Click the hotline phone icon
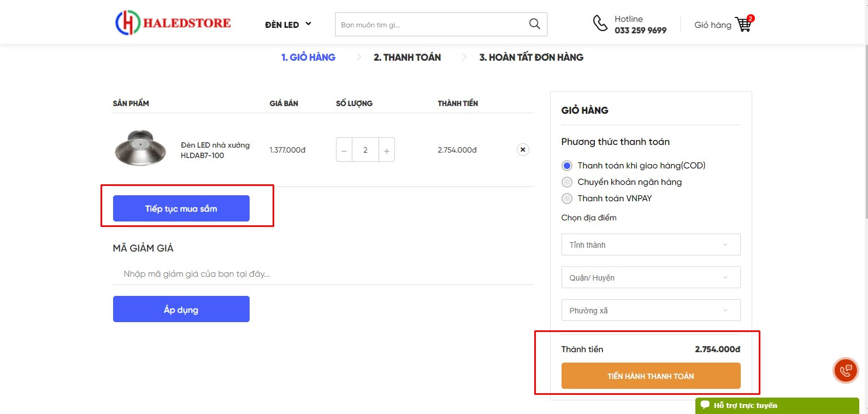The height and width of the screenshot is (414, 868). point(600,24)
